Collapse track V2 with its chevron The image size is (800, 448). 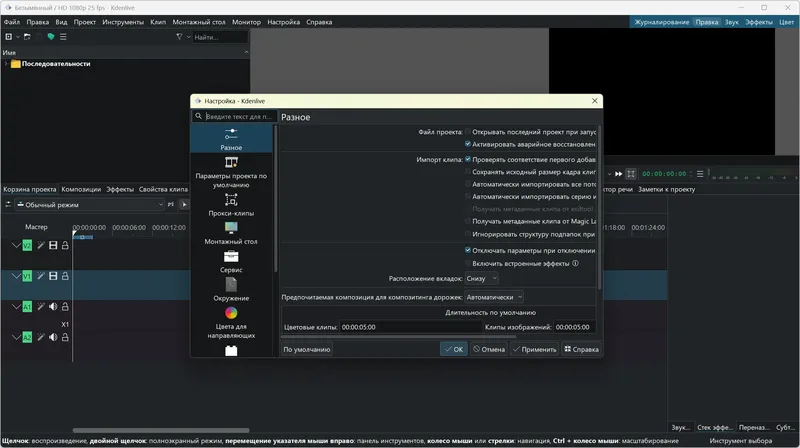(16, 245)
